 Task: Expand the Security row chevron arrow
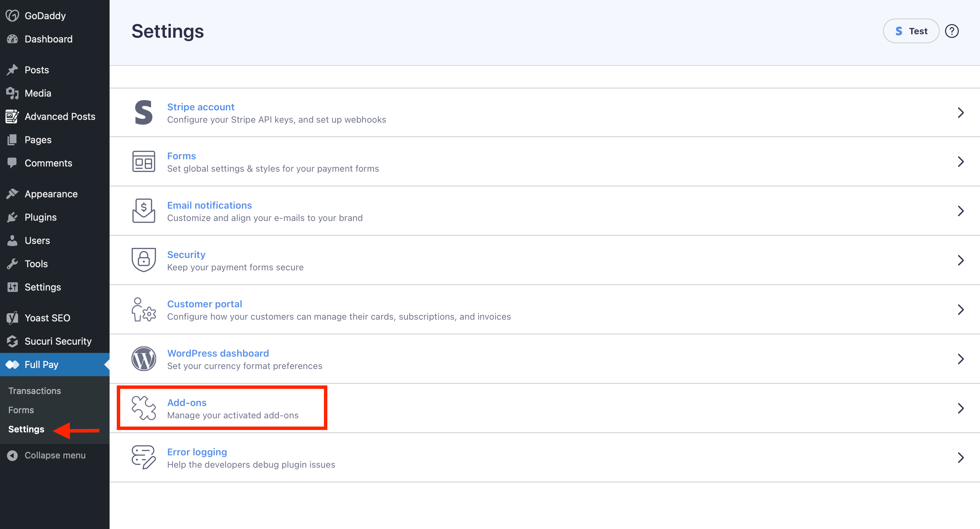tap(960, 260)
